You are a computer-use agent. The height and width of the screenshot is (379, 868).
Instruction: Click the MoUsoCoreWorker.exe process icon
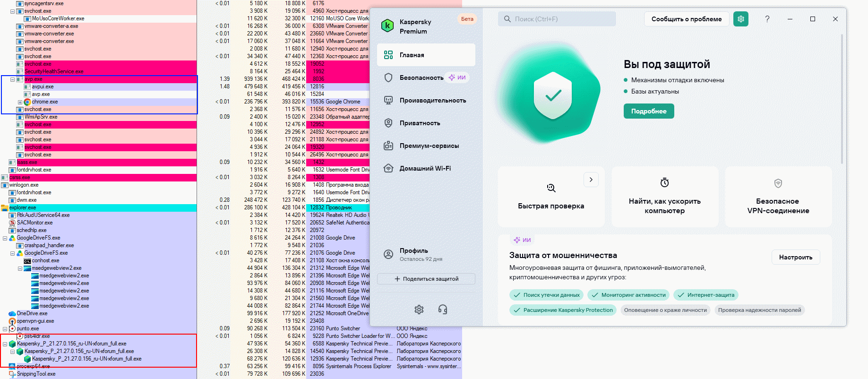click(27, 18)
